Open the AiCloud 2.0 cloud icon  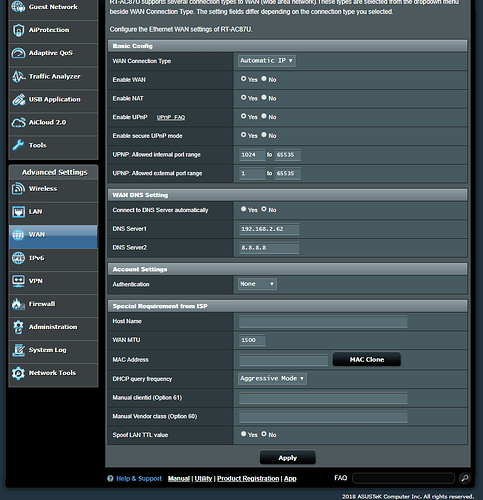18,122
